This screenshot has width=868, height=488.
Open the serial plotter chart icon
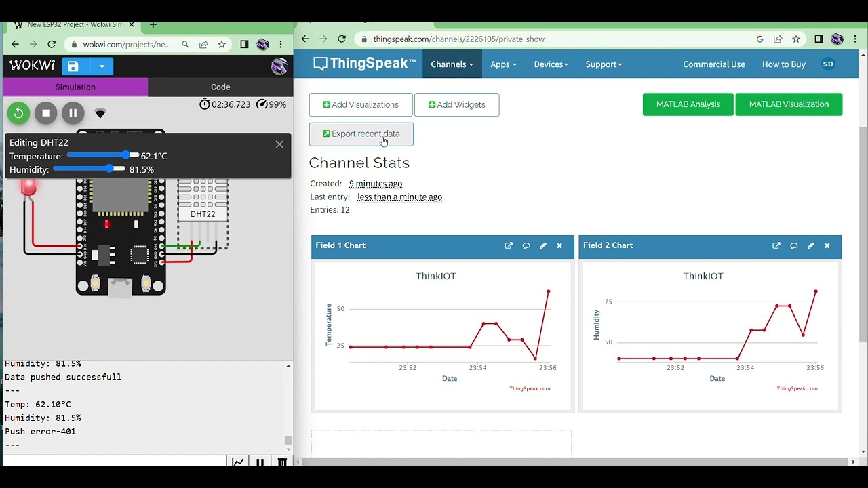tap(238, 462)
